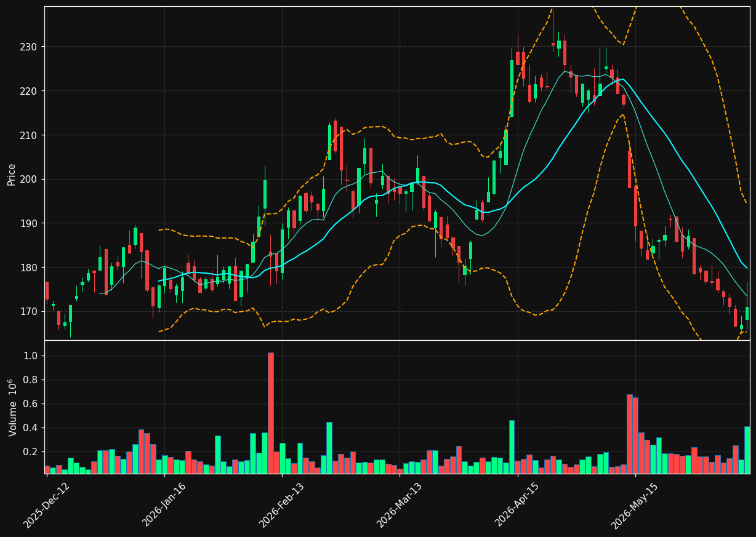The image size is (756, 537).
Task: Click the 0.4 volume axis label
Action: pos(31,428)
